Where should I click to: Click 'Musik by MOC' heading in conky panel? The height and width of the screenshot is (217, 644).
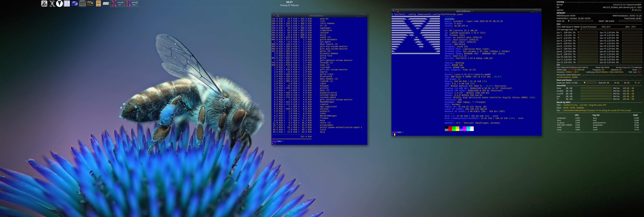[x=563, y=102]
